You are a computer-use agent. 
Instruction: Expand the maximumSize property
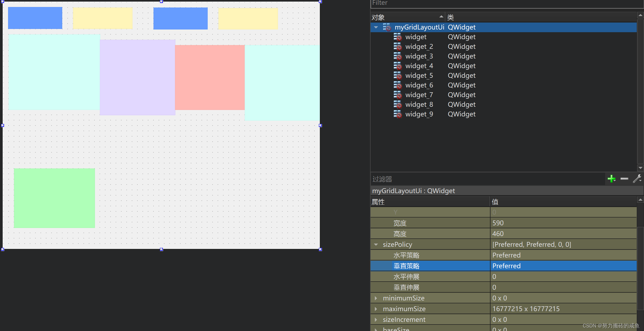(376, 309)
